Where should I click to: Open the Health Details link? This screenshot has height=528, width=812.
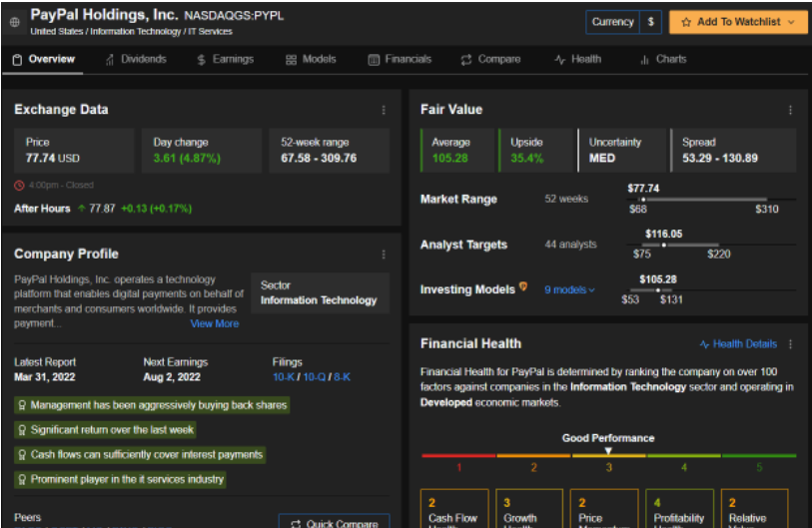pyautogui.click(x=738, y=344)
